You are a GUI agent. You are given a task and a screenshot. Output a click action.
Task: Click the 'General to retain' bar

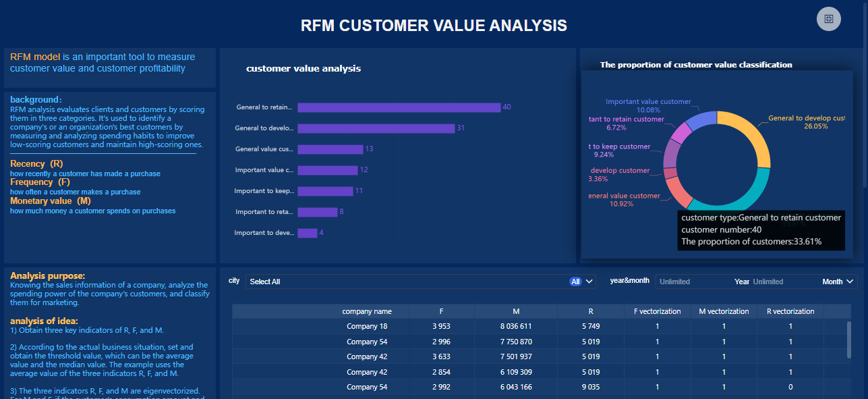[399, 107]
